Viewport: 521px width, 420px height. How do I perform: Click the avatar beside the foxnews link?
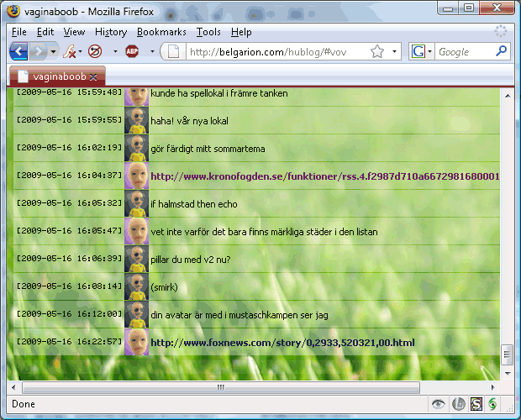(x=137, y=342)
